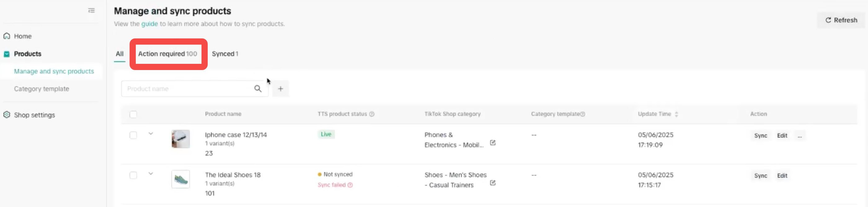Click the Refresh button

coord(841,20)
